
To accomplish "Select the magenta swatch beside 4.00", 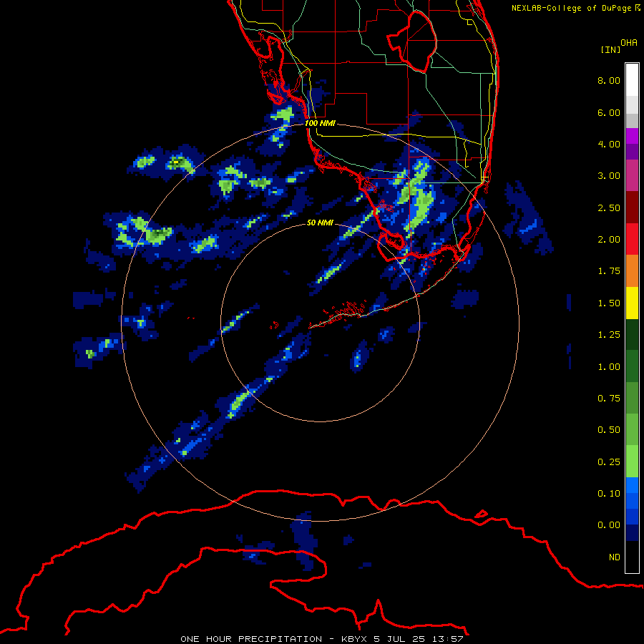I will [632, 136].
